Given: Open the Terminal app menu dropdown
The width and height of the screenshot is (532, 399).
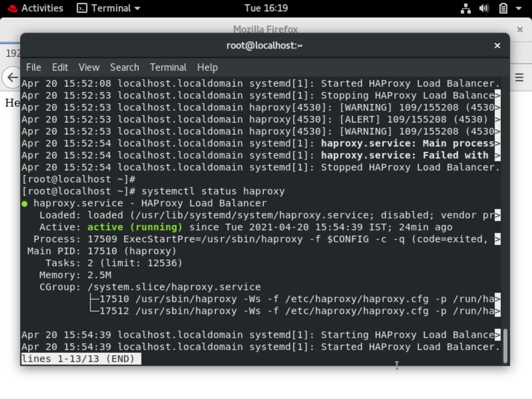Looking at the screenshot, I should (x=109, y=8).
